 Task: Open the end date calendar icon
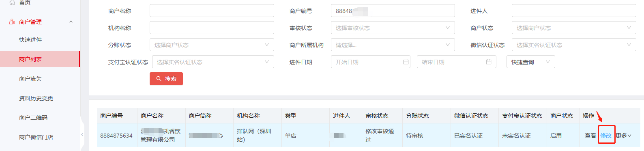489,62
